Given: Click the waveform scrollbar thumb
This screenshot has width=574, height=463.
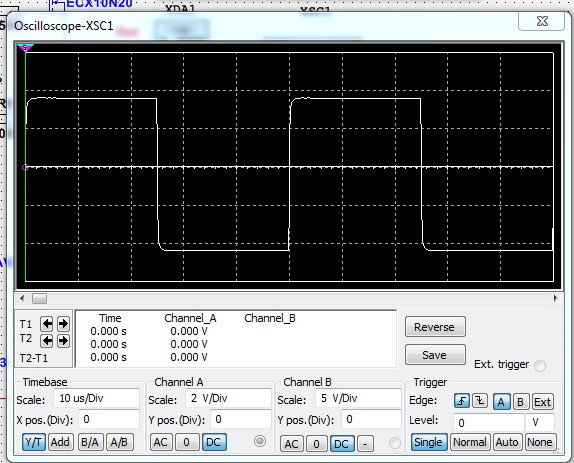Looking at the screenshot, I should point(39,299).
